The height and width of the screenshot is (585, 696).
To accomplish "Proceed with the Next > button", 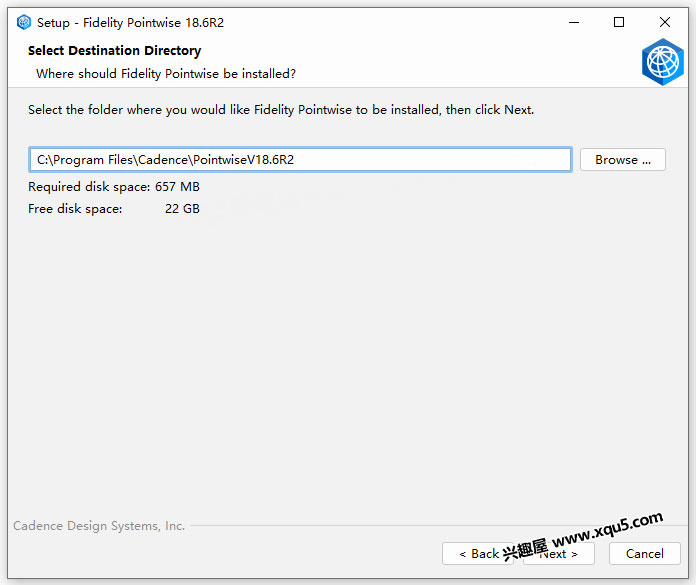I will [559, 553].
